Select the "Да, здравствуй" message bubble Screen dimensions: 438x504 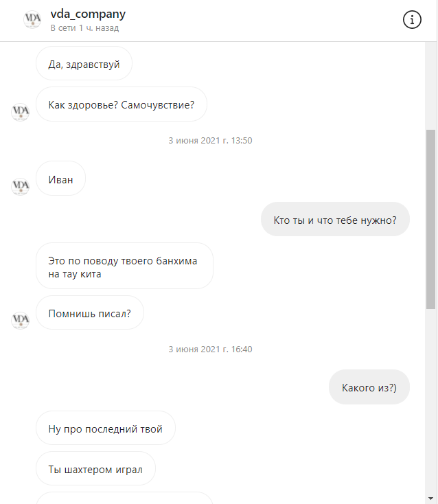(x=84, y=63)
